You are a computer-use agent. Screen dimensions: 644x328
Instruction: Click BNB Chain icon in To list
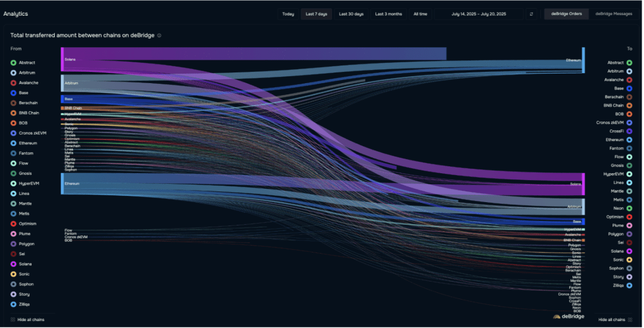coord(629,106)
